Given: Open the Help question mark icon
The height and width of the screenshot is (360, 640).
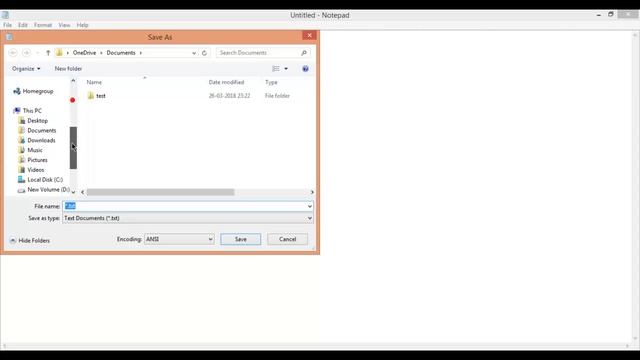Looking at the screenshot, I should [305, 69].
